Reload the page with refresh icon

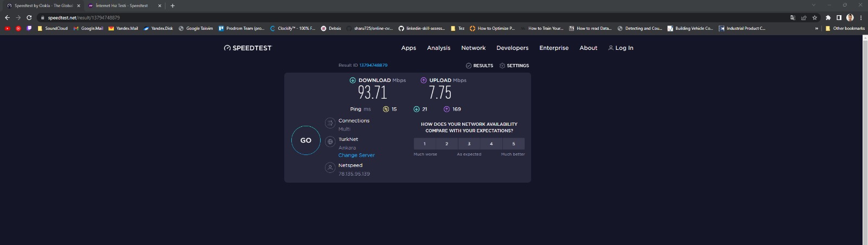pos(29,17)
